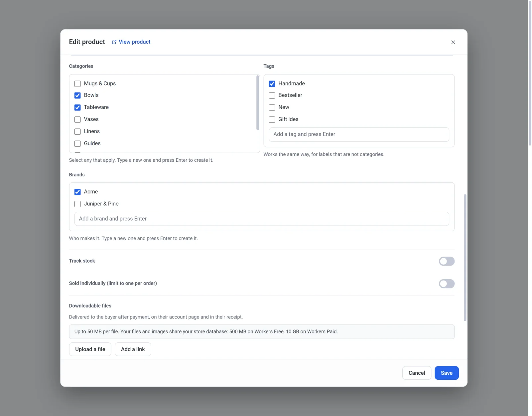Viewport: 532px width, 416px height.
Task: Uncheck the Bowls category
Action: [77, 96]
